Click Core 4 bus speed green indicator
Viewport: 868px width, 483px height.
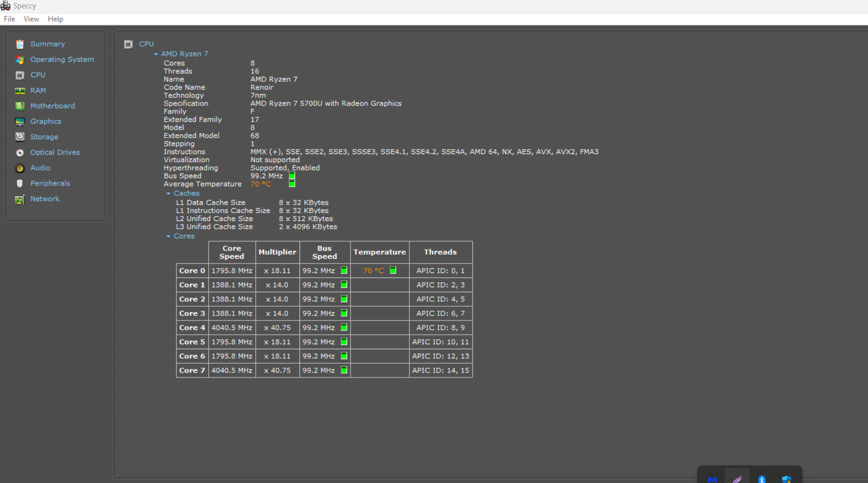(344, 327)
